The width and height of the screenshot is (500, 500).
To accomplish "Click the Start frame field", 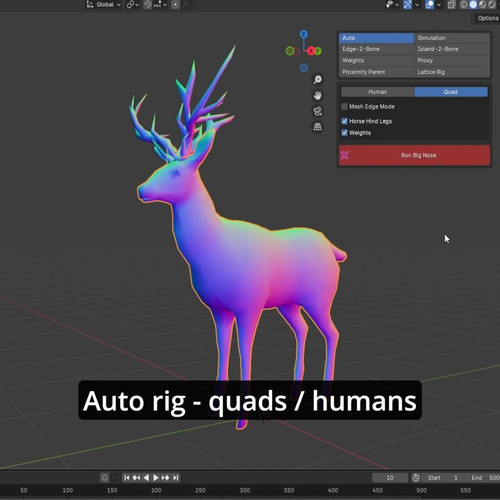I will coord(444,478).
